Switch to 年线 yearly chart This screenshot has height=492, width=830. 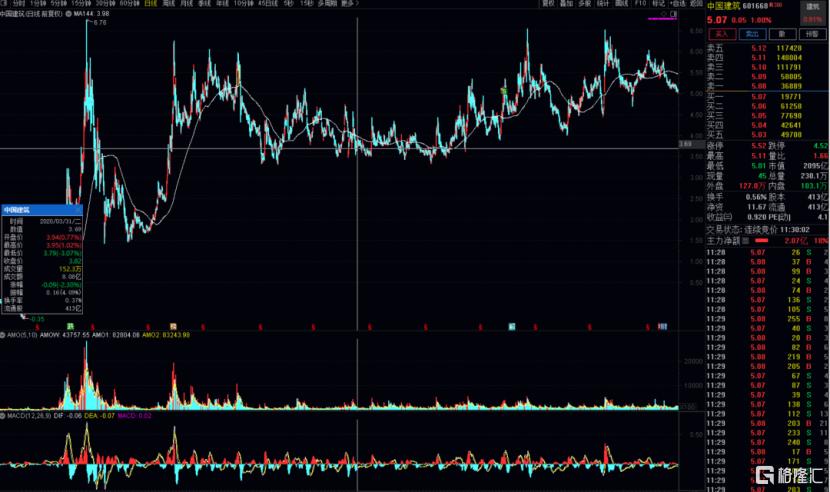point(222,3)
